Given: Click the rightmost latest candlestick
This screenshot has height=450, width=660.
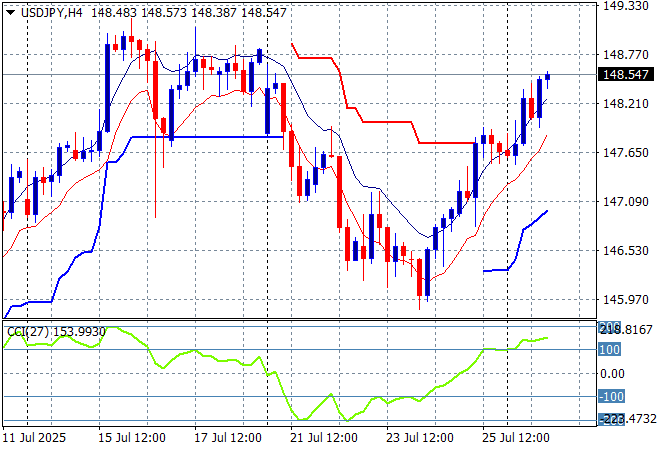Looking at the screenshot, I should click(x=548, y=77).
